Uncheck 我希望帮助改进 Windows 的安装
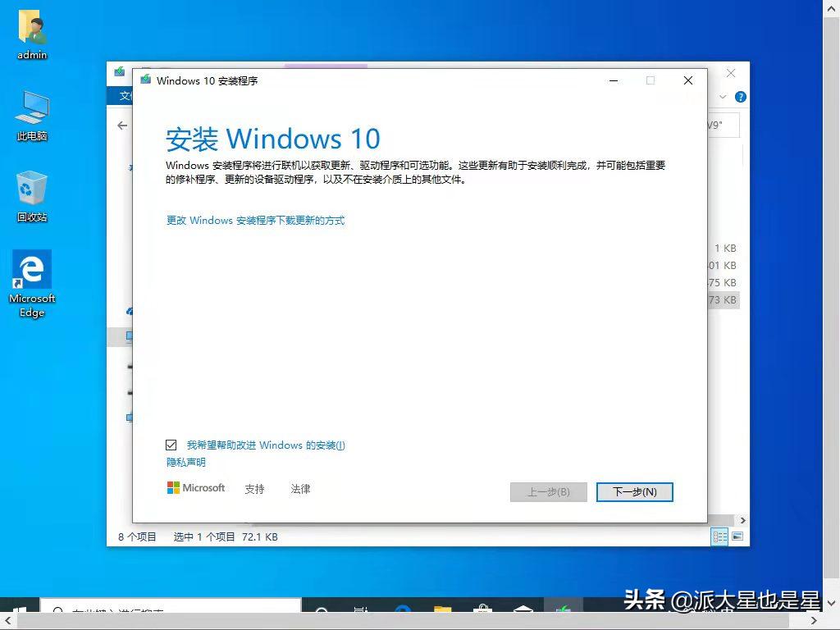840x630 pixels. (171, 445)
